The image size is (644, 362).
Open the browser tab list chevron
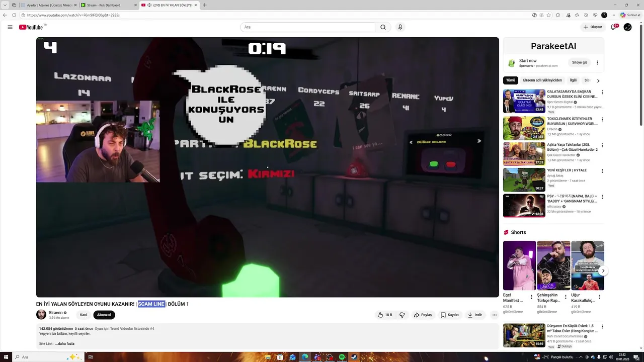pos(5,5)
